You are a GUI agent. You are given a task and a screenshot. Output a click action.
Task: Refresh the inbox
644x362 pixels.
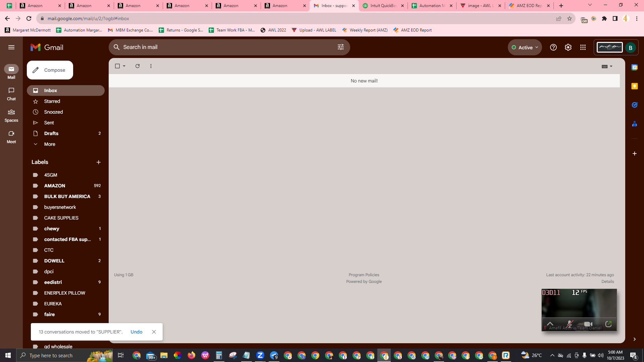pyautogui.click(x=138, y=66)
